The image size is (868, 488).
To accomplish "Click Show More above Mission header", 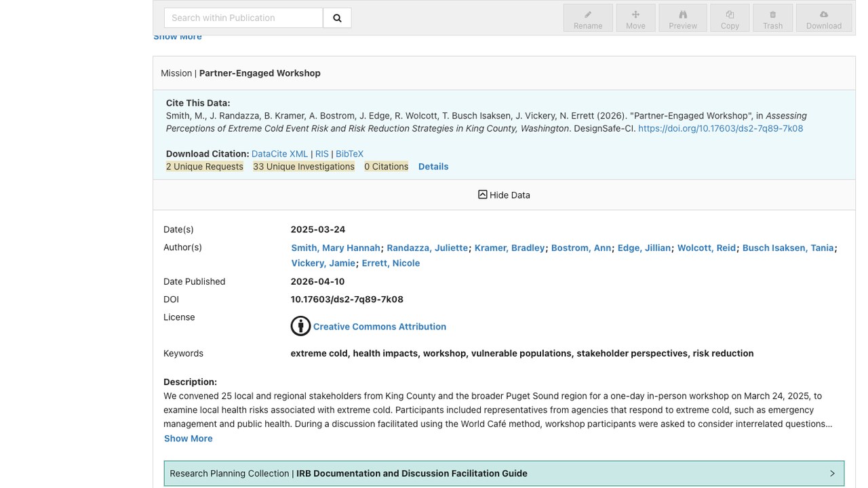I will tap(178, 37).
